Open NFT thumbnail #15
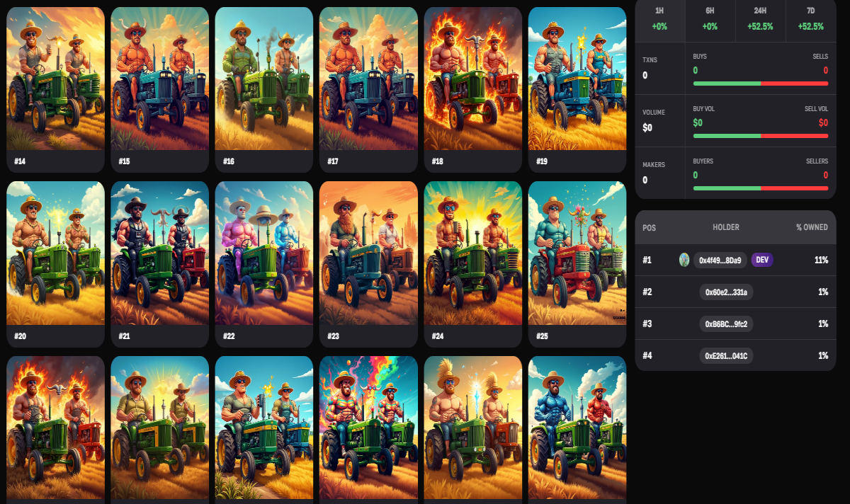The image size is (850, 504). tap(160, 79)
